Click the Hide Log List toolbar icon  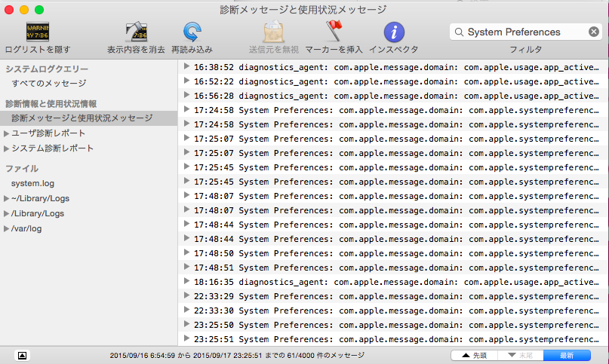(x=38, y=32)
